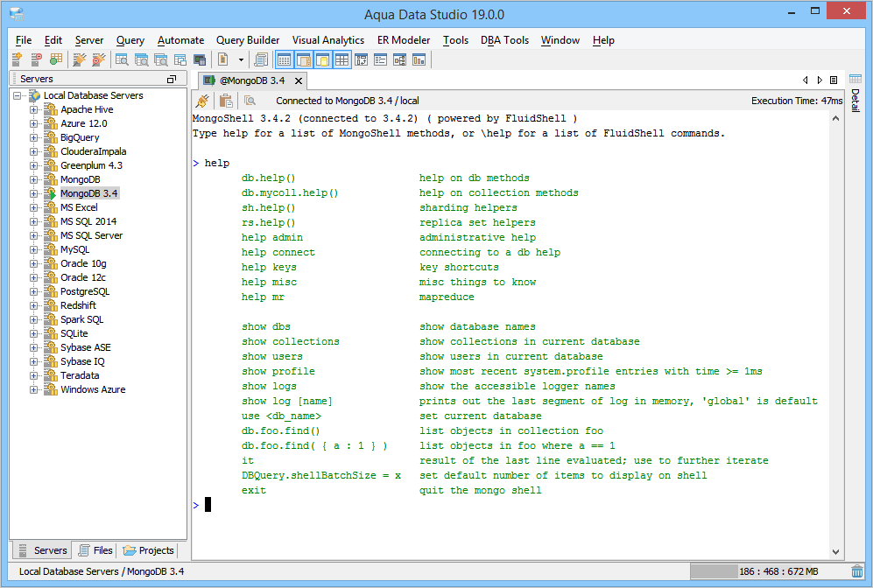Click the shell connect plug icon
873x588 pixels.
point(202,101)
